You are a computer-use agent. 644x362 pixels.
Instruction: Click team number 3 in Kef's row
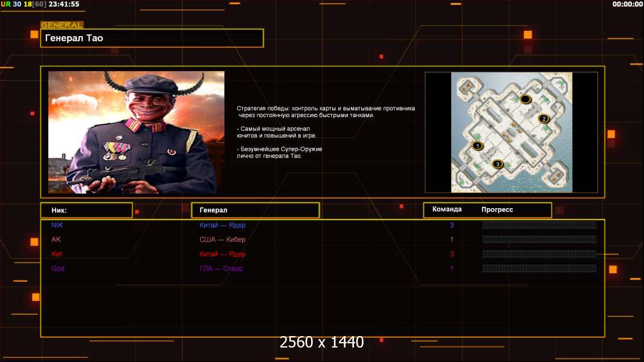click(452, 254)
